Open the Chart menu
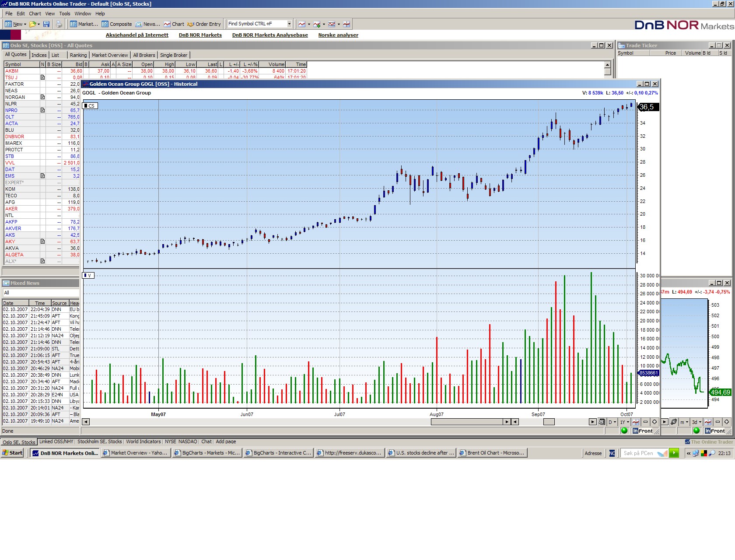Viewport: 735px width, 560px height. (35, 14)
